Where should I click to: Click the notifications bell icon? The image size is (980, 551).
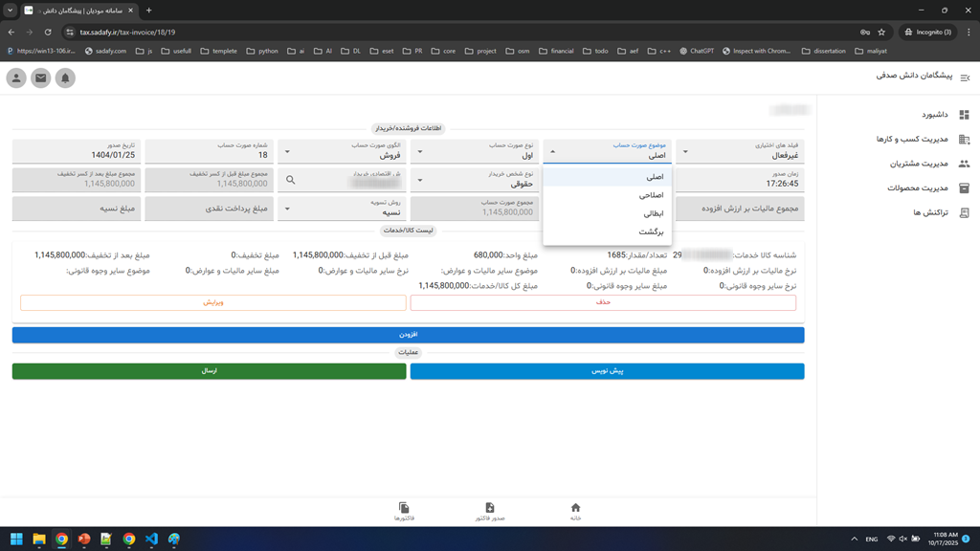coord(65,78)
